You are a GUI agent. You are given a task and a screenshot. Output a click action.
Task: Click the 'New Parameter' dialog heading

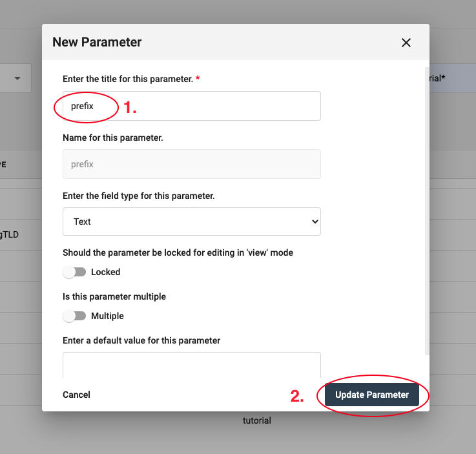[97, 43]
